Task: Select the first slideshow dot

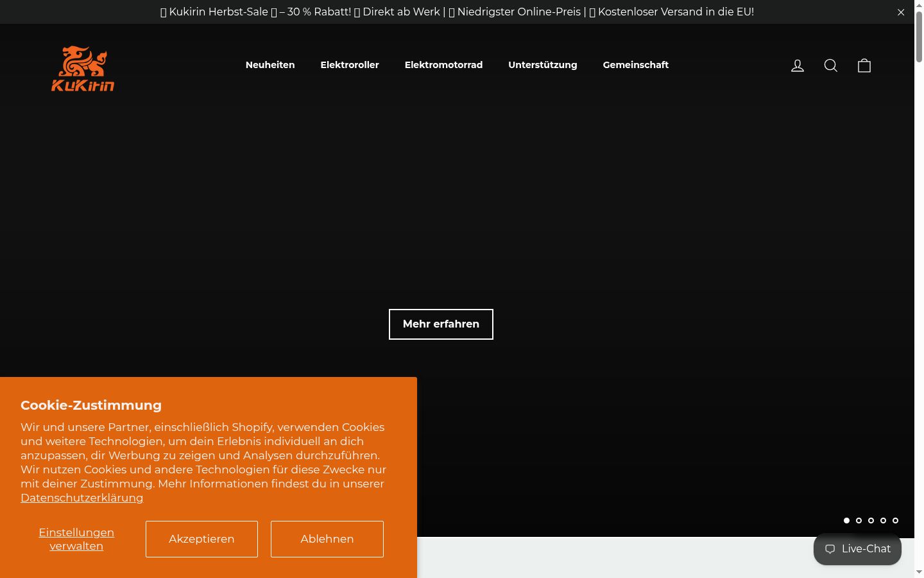Action: [x=846, y=520]
